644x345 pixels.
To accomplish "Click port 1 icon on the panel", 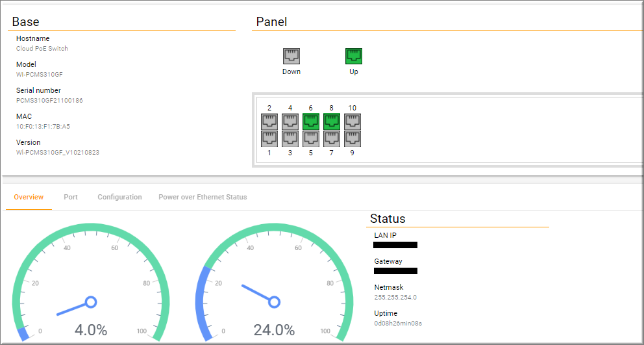I will [x=269, y=138].
